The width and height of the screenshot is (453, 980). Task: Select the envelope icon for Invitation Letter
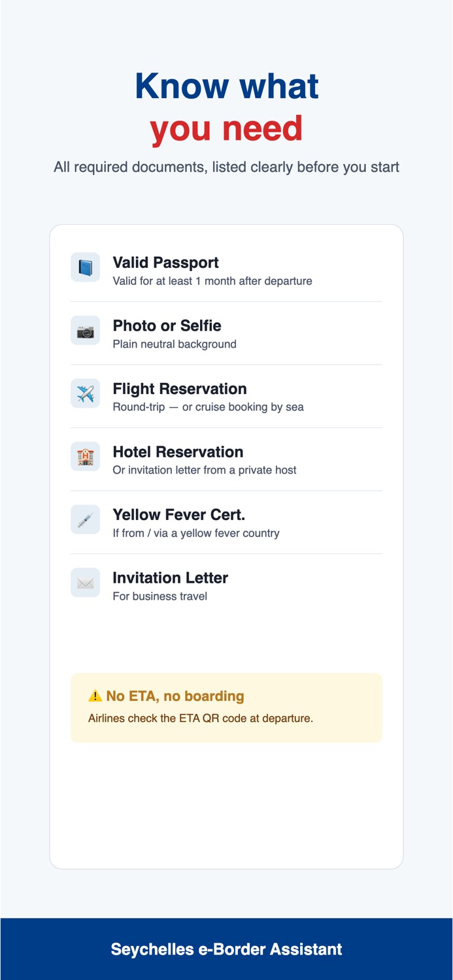click(x=85, y=582)
